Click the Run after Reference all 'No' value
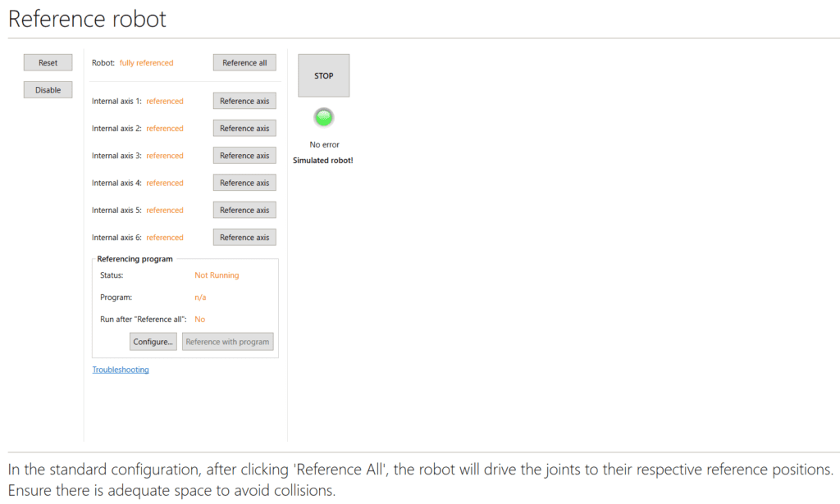840x504 pixels. pyautogui.click(x=199, y=320)
